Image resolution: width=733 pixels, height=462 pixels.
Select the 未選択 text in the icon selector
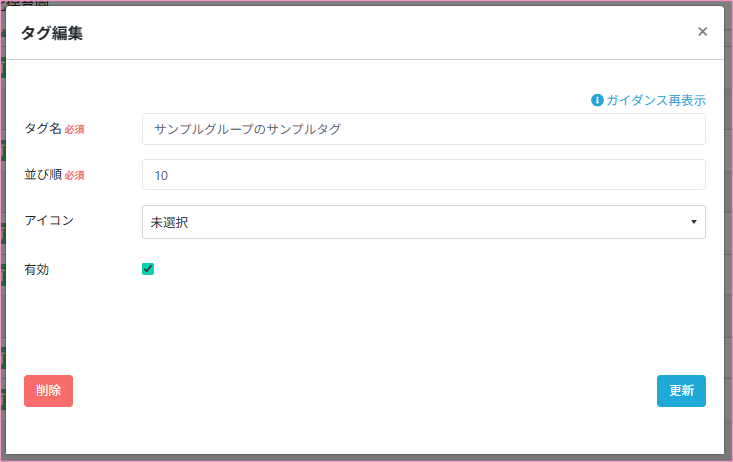170,222
